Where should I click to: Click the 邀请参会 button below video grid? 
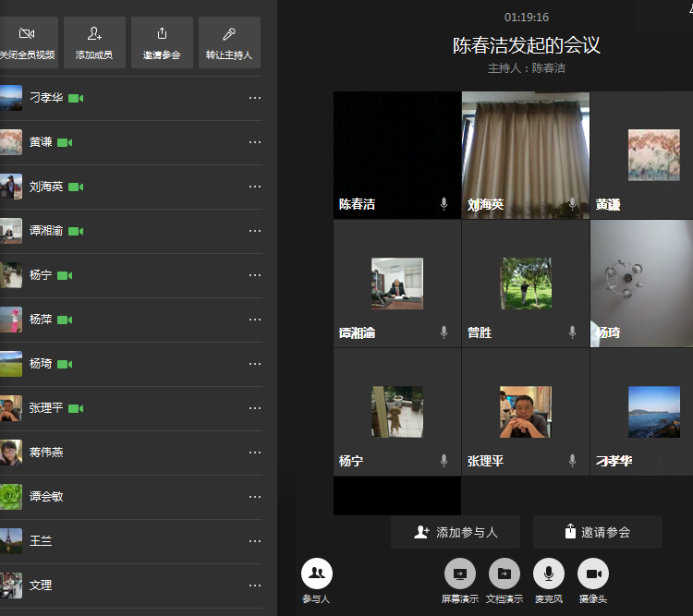coord(597,532)
